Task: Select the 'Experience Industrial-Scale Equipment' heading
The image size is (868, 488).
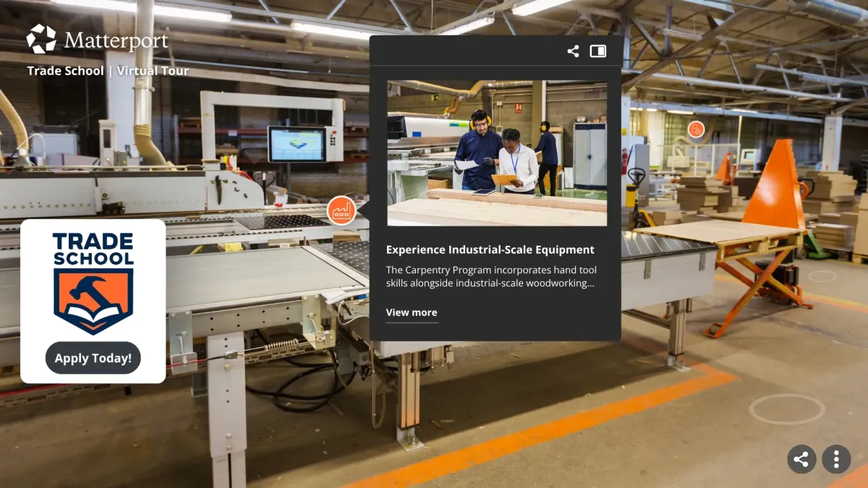Action: point(490,249)
